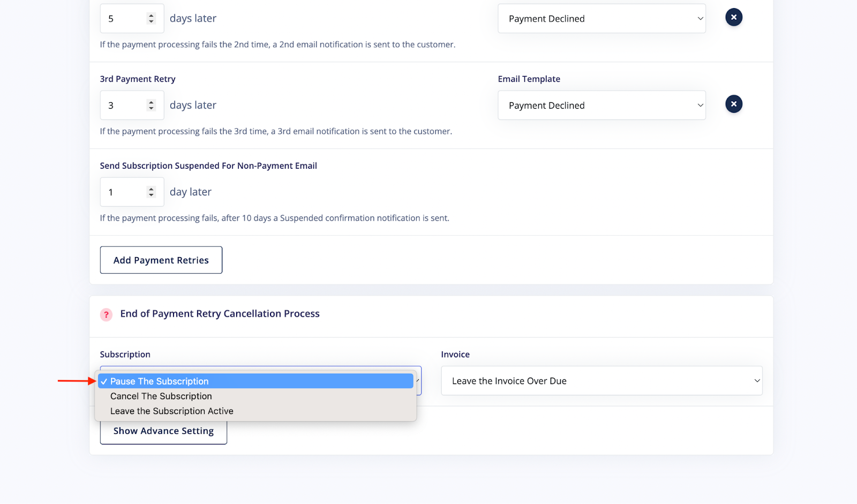Open the 2nd retry Email Template dropdown
857x504 pixels.
pos(602,19)
